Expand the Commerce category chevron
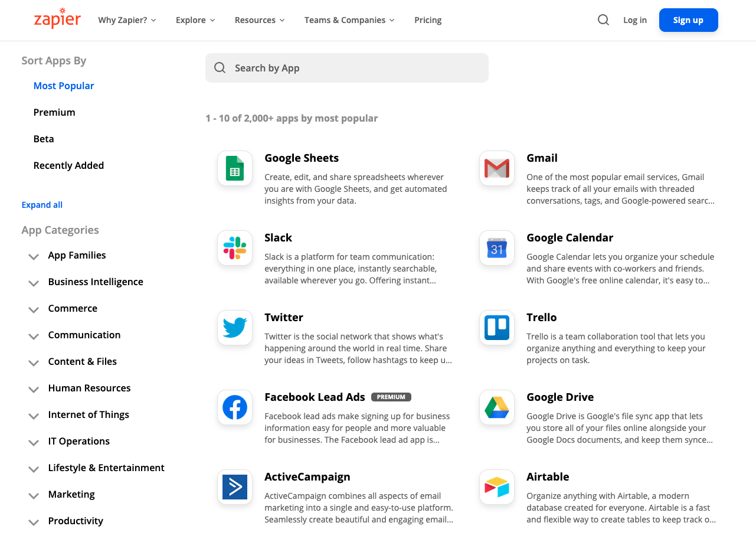This screenshot has width=756, height=539. click(34, 309)
